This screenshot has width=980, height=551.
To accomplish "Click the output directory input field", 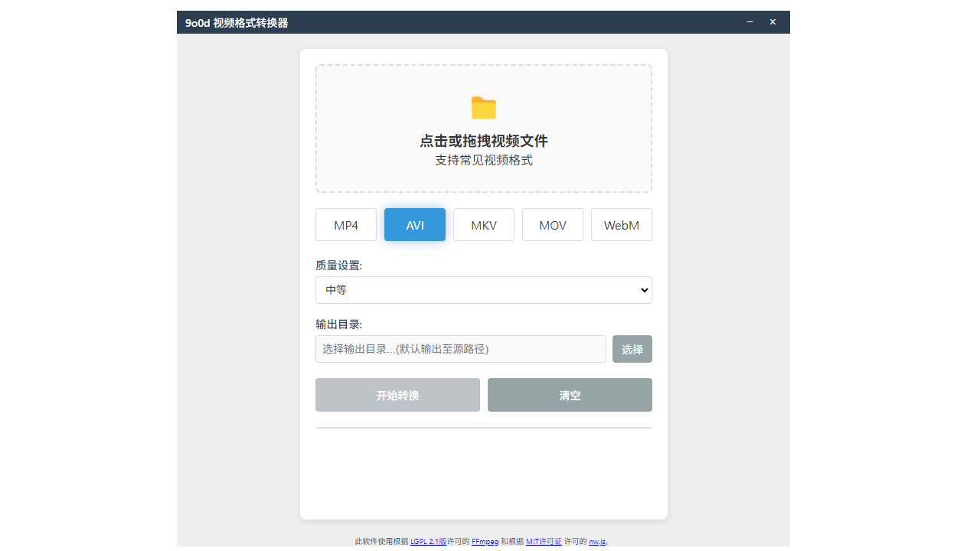I will [x=461, y=348].
